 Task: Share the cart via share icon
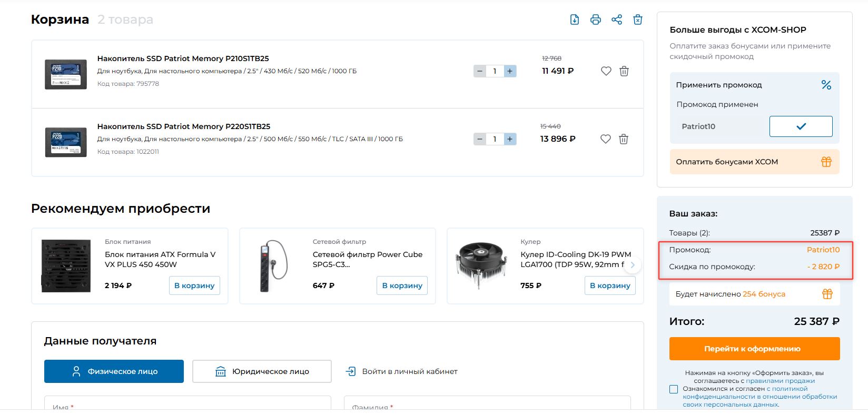coord(617,19)
